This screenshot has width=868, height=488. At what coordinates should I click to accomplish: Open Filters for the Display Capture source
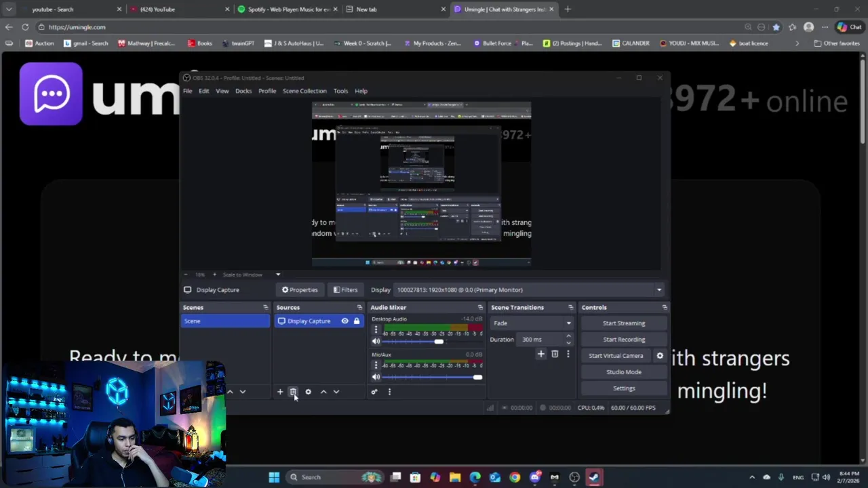click(x=345, y=290)
